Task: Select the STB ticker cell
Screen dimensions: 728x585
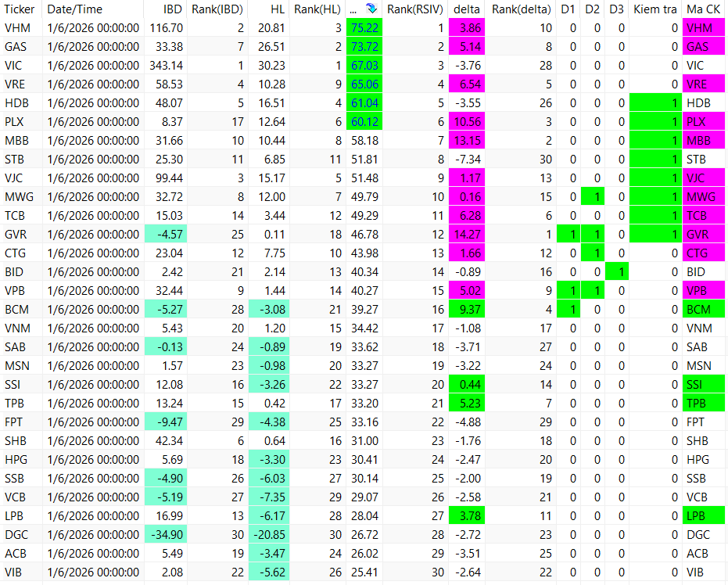Action: point(21,160)
